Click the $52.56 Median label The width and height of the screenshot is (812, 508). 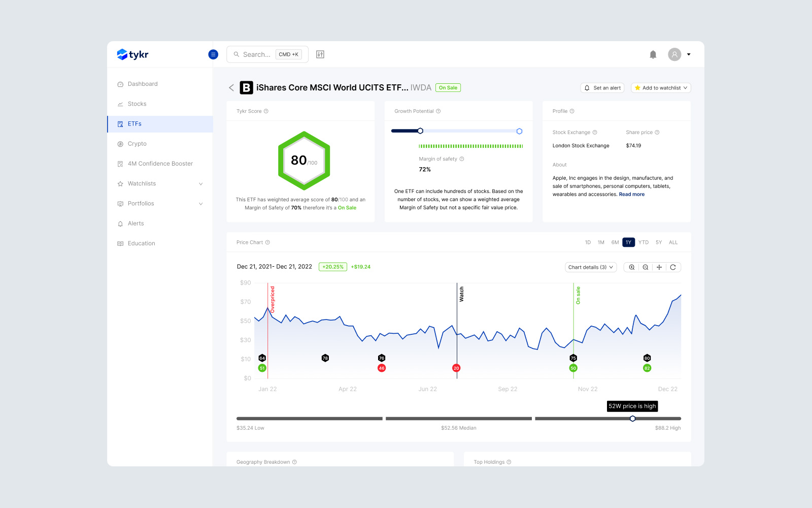click(x=459, y=428)
